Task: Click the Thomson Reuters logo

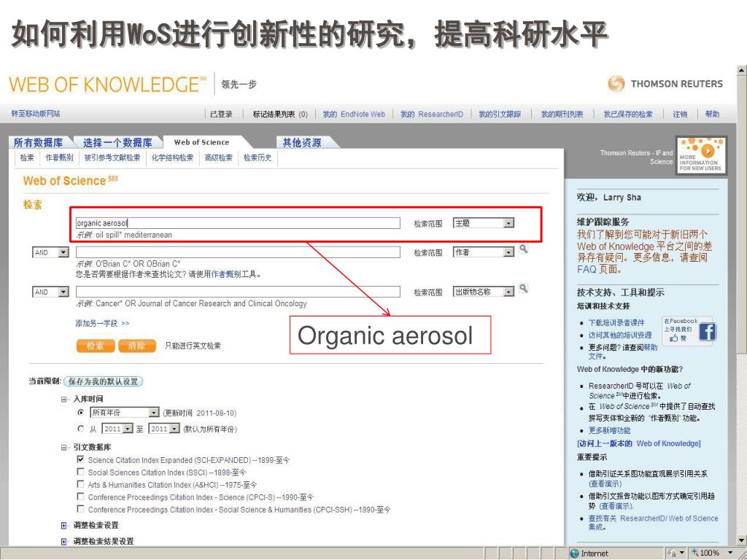Action: click(x=665, y=84)
